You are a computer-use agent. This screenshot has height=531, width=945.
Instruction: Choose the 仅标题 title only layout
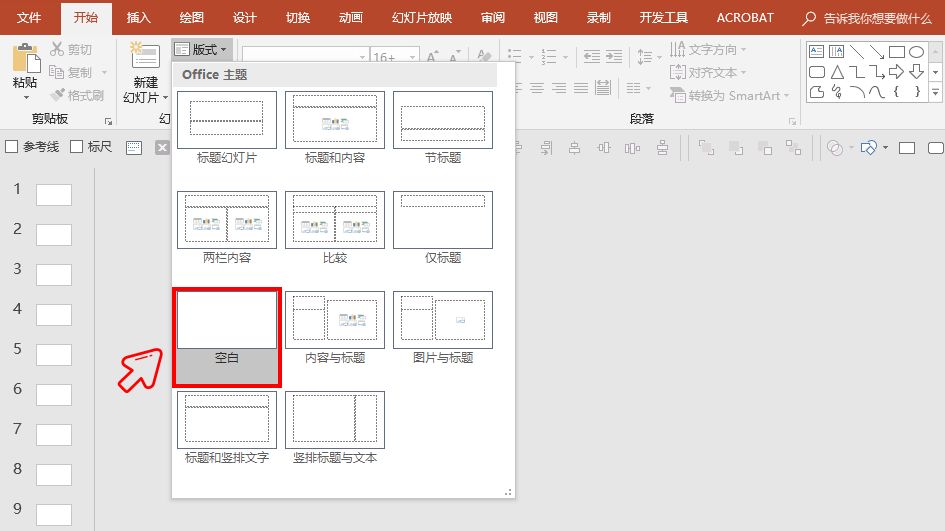pos(442,228)
